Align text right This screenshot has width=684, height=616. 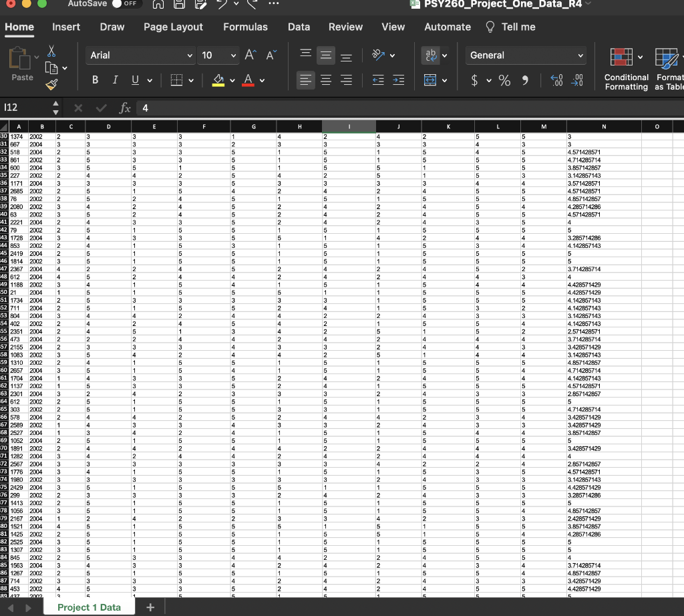coord(347,80)
